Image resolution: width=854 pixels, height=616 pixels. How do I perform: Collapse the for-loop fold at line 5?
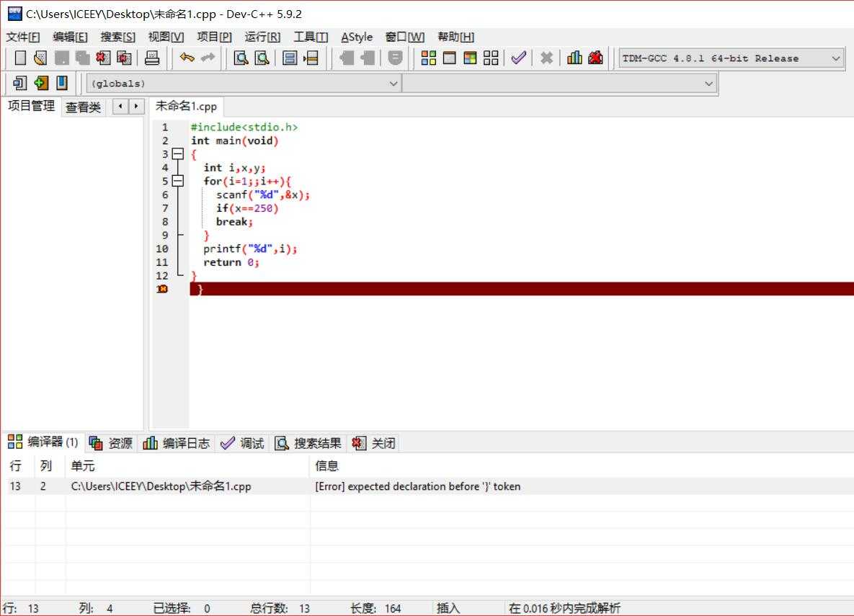coord(177,181)
